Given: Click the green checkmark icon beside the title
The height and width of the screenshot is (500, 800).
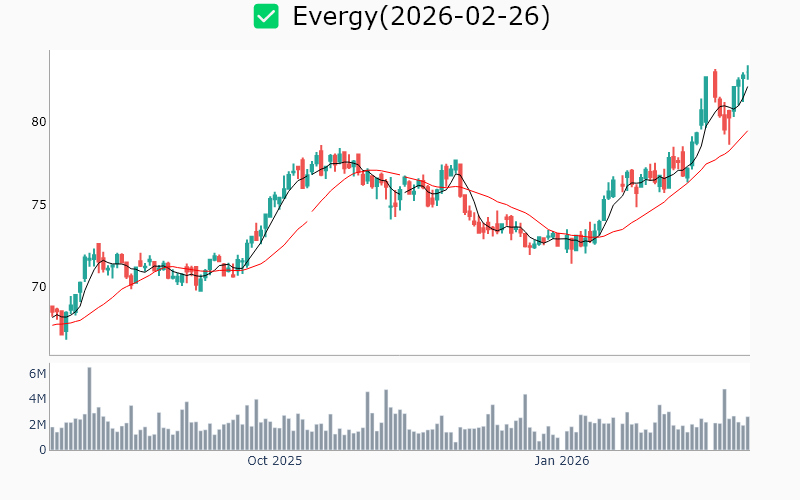Looking at the screenshot, I should pos(266,16).
